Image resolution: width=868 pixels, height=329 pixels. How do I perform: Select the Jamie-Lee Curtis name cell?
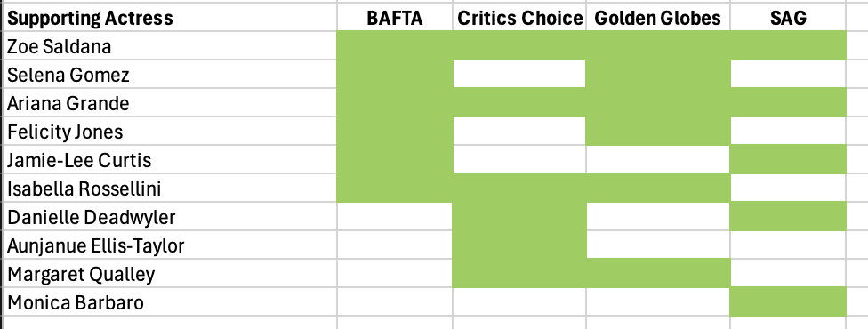tap(170, 159)
